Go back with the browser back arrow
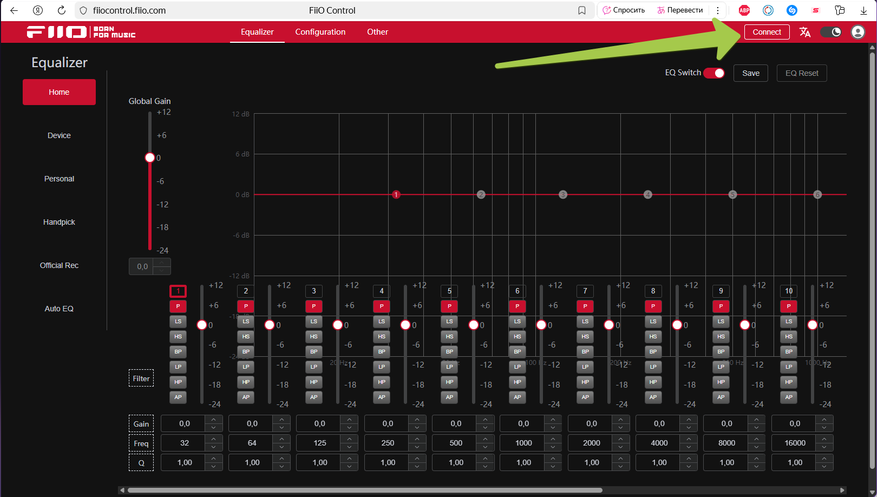Image resolution: width=877 pixels, height=497 pixels. pyautogui.click(x=14, y=10)
